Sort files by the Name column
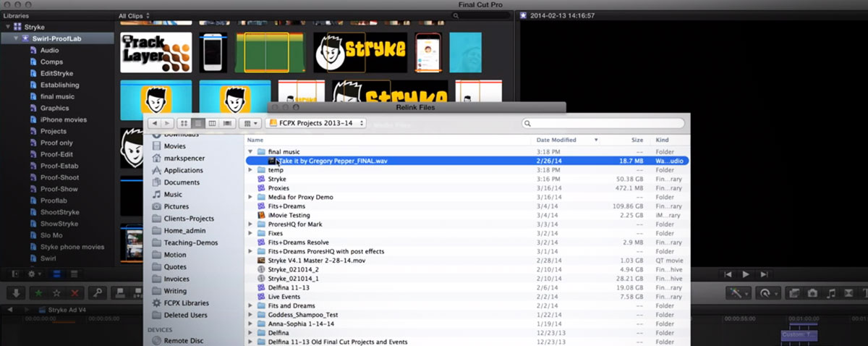 pos(388,140)
